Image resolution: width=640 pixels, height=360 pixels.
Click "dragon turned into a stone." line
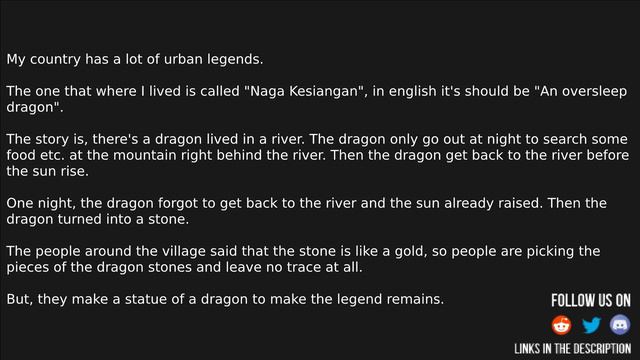point(98,219)
